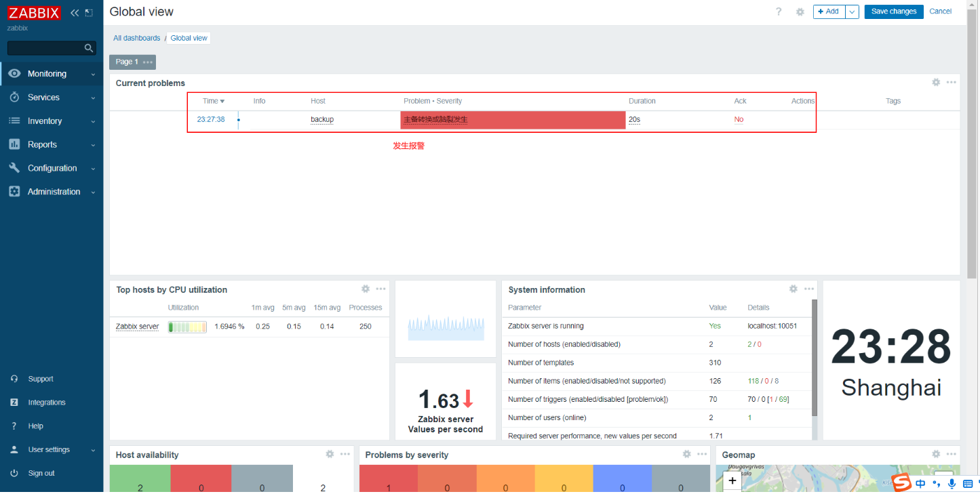
Task: Edit Current problems widget via gear
Action: [936, 82]
